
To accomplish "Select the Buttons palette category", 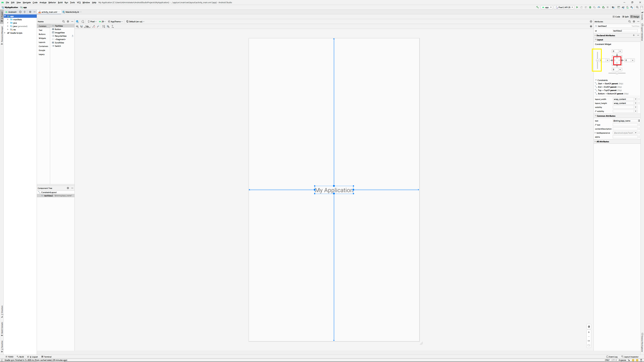I will pos(42,34).
